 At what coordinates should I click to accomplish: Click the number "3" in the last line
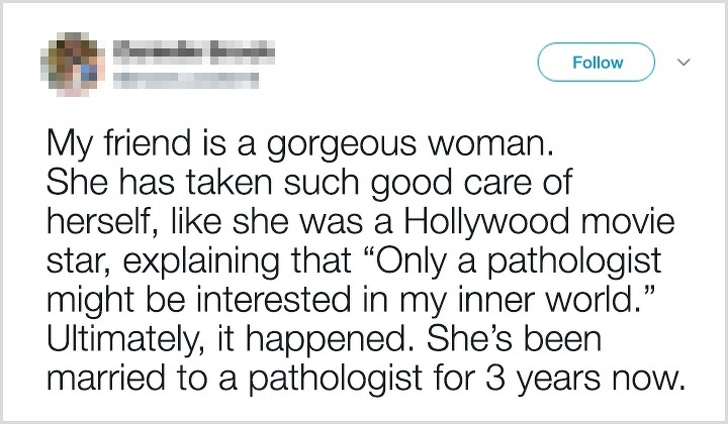click(495, 378)
